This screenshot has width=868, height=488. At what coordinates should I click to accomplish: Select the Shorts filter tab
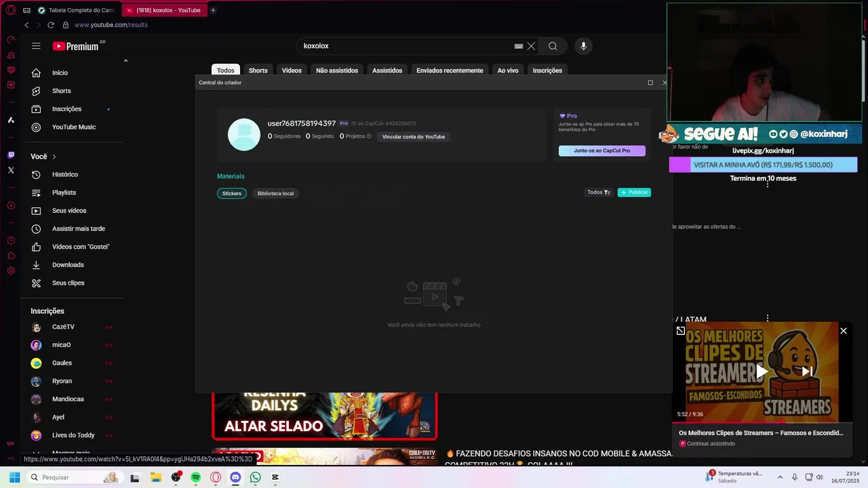click(x=258, y=70)
